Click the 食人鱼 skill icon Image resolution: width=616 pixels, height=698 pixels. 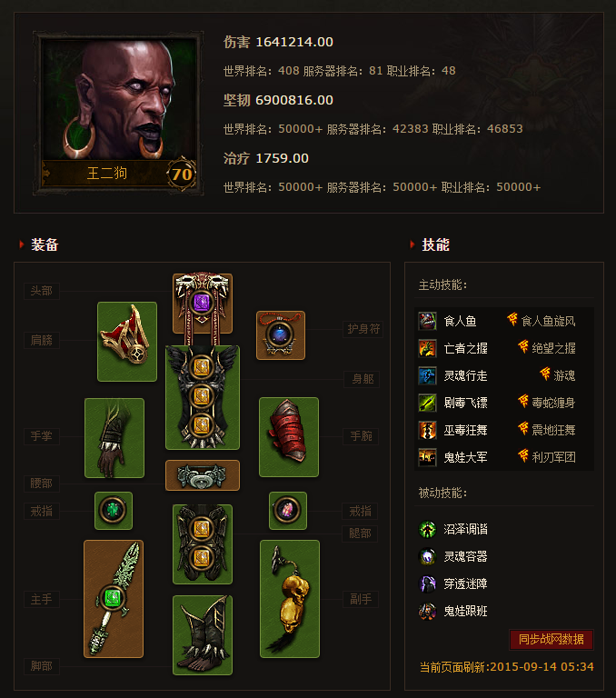click(427, 321)
